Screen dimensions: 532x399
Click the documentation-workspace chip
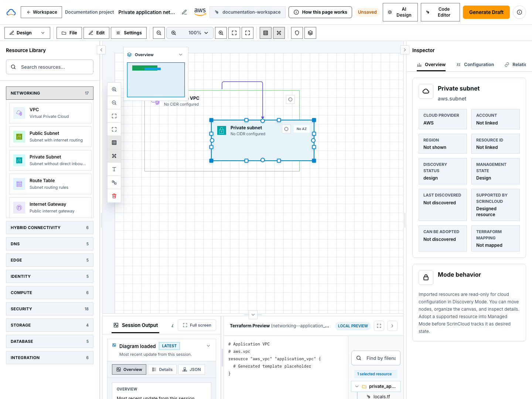[248, 12]
